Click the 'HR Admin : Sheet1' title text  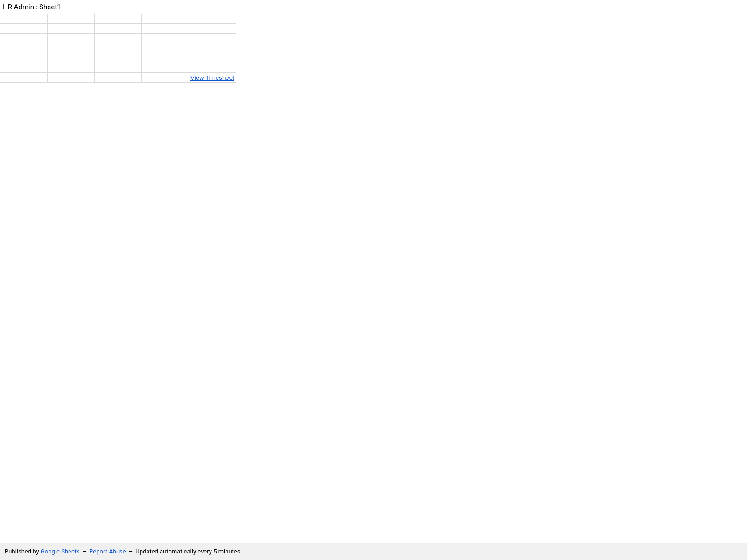(x=32, y=7)
